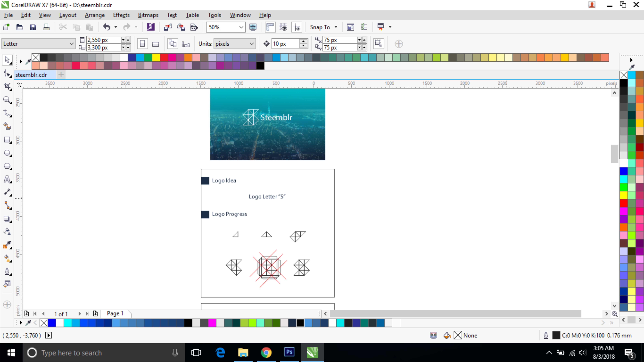The height and width of the screenshot is (362, 644).
Task: Select the Rectangle tool
Action: click(x=7, y=140)
